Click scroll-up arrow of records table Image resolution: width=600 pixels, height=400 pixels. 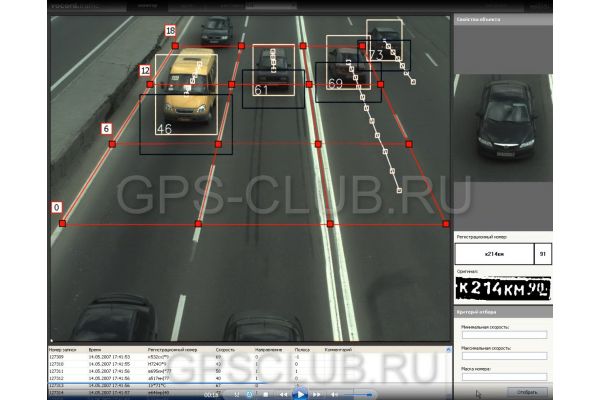click(448, 349)
